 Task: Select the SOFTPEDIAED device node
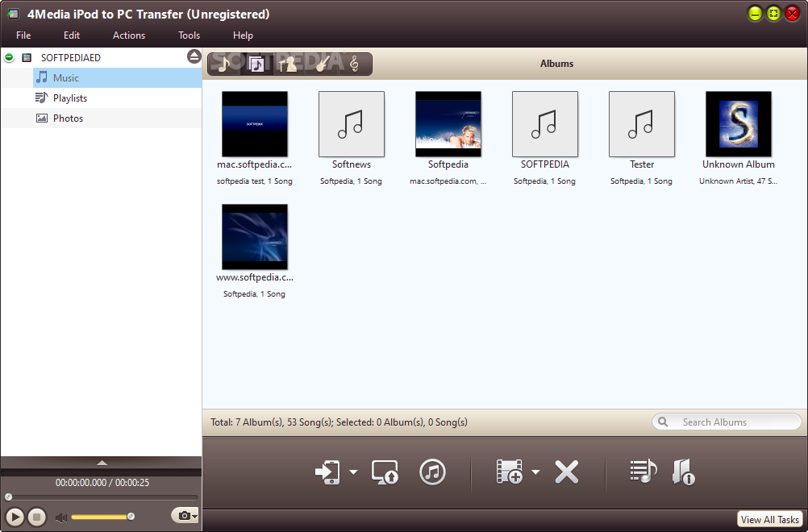tap(71, 58)
